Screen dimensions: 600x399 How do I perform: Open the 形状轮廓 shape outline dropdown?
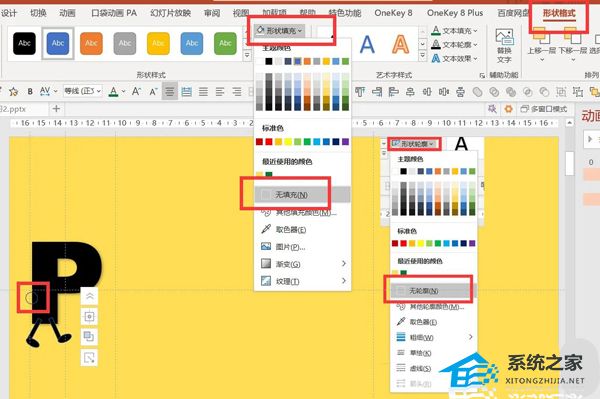coord(414,144)
